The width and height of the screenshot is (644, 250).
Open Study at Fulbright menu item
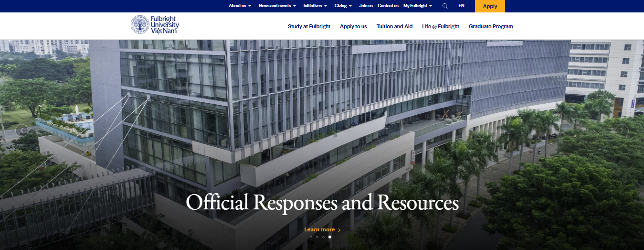click(309, 26)
